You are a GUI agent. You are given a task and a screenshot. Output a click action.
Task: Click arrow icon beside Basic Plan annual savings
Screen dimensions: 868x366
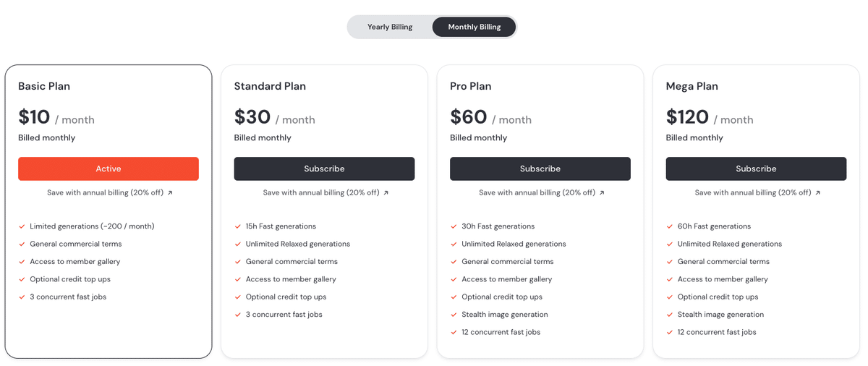[170, 193]
